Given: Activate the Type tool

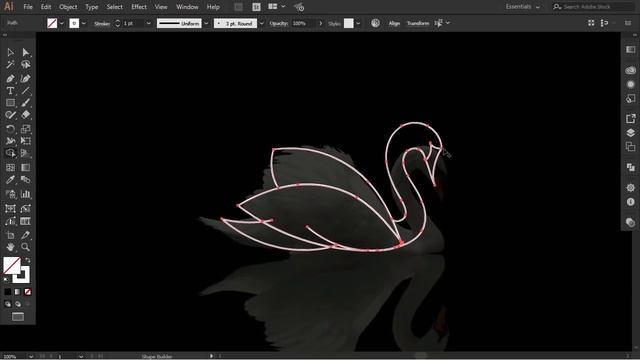Looking at the screenshot, I should point(11,91).
